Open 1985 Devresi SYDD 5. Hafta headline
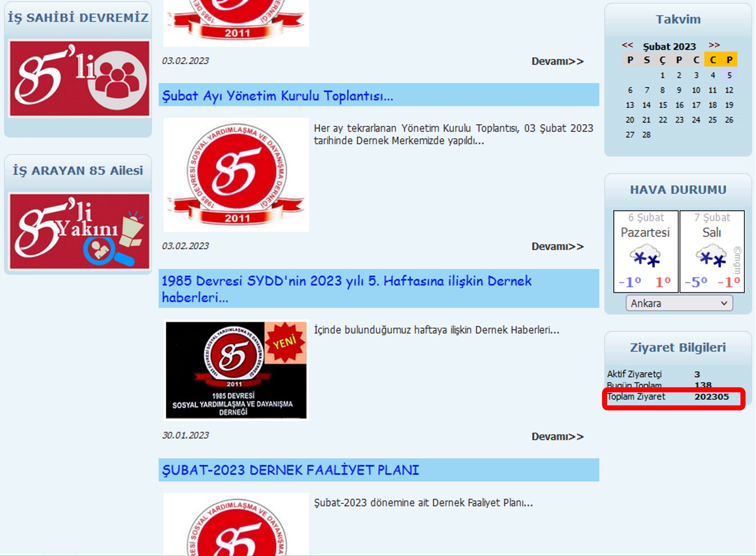 tap(347, 289)
